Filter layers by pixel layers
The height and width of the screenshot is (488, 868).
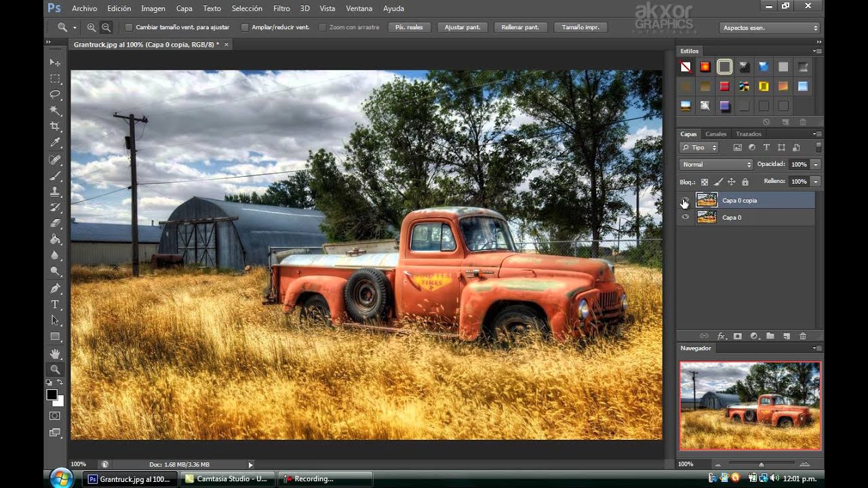pos(738,148)
